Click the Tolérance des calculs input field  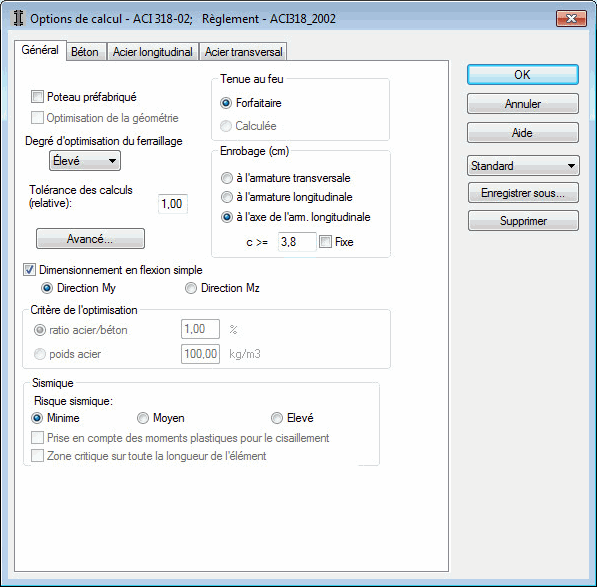click(x=172, y=204)
